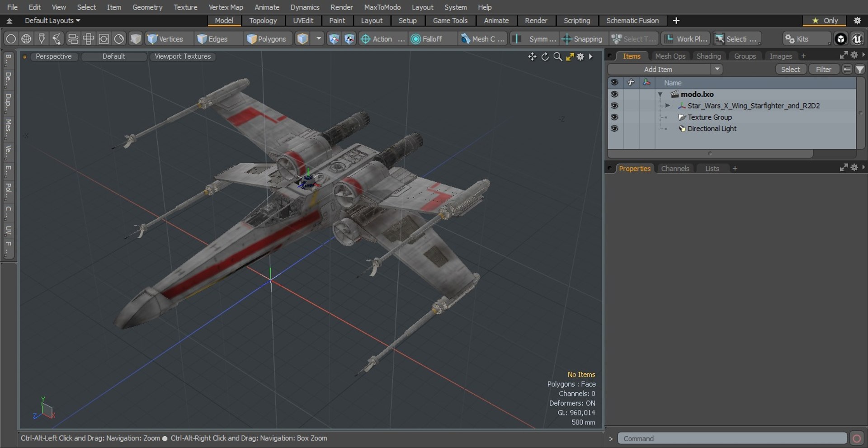Click the viewport's right arrow expander
Viewport: 868px width, 448px height.
pyautogui.click(x=590, y=57)
